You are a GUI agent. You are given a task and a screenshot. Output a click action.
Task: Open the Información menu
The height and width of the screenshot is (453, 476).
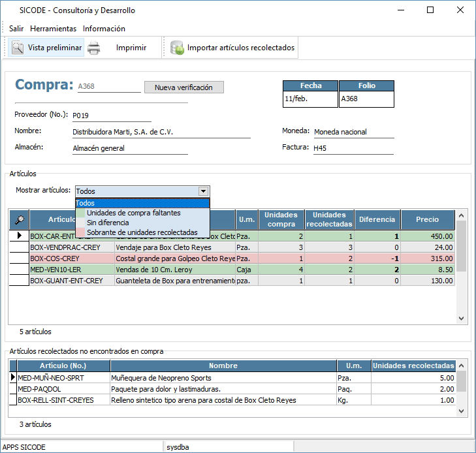(x=104, y=29)
